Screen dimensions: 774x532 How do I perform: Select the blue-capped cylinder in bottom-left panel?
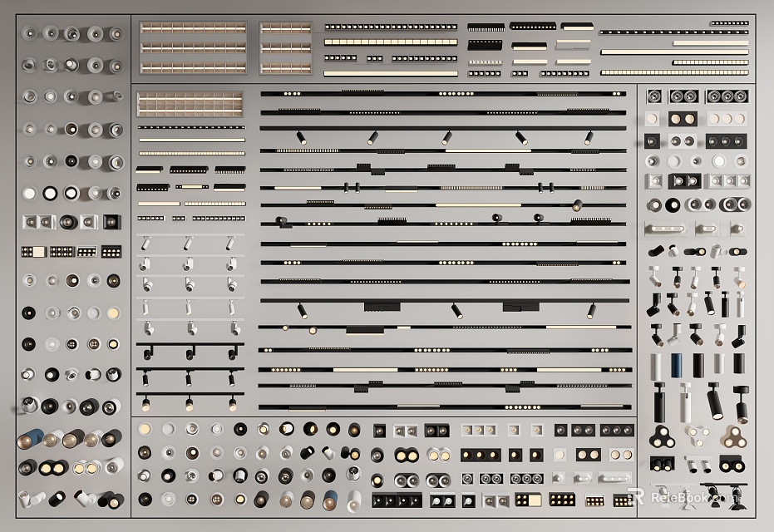30,439
